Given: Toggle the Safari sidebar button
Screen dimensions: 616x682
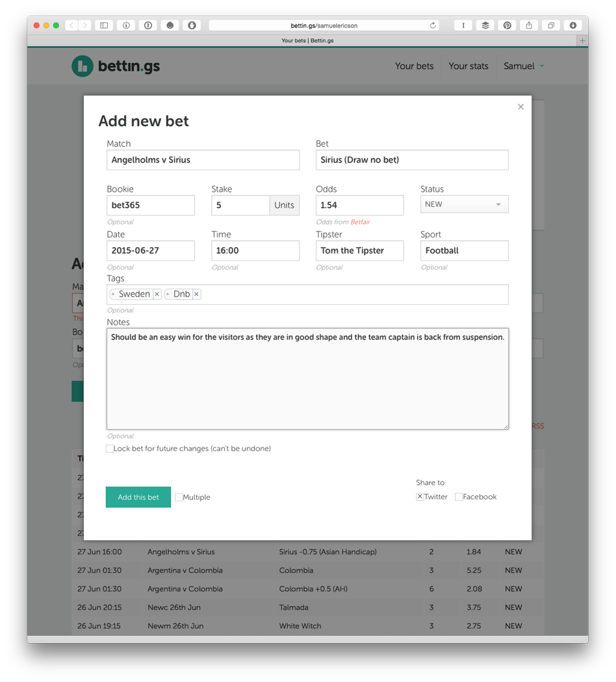Looking at the screenshot, I should coord(104,25).
